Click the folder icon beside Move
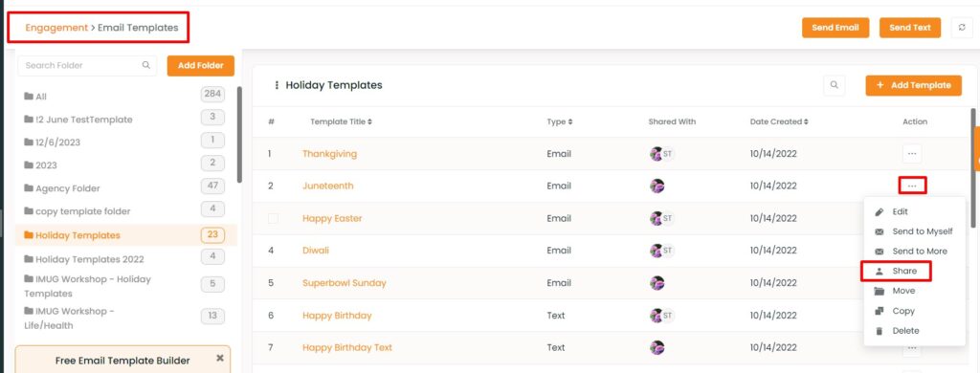 click(x=880, y=291)
